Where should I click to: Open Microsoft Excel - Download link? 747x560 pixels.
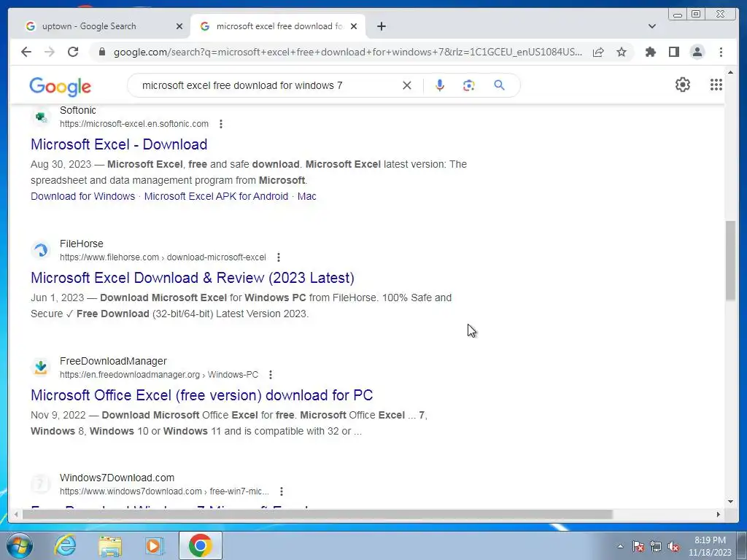click(119, 144)
